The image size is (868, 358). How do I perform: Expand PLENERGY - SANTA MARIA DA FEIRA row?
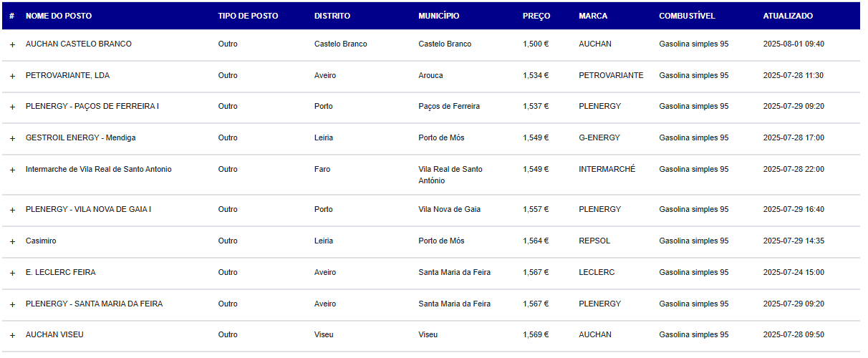click(x=11, y=304)
